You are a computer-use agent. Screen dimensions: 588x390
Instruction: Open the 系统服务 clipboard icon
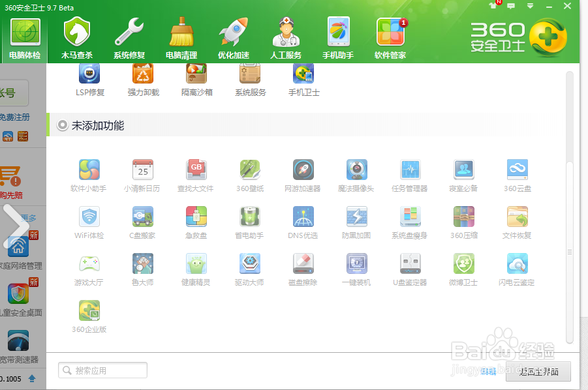coord(250,74)
